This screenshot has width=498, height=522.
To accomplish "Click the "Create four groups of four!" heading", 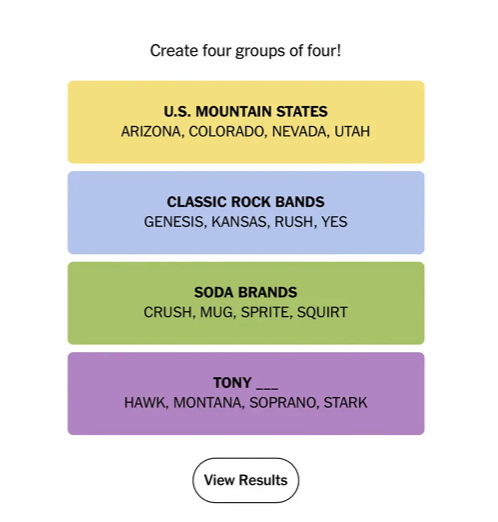I will tap(245, 51).
